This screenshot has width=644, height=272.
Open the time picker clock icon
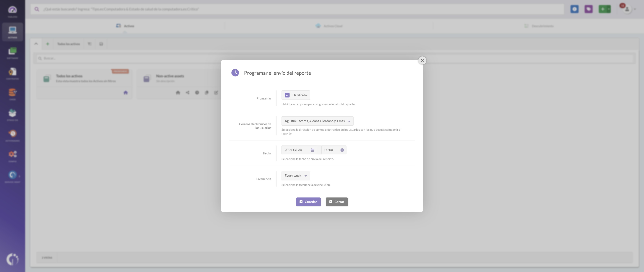(342, 150)
